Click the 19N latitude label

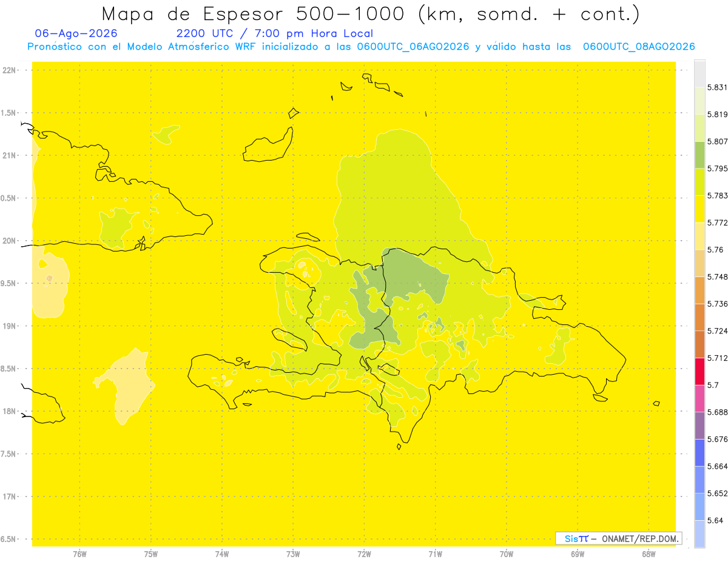pos(9,326)
